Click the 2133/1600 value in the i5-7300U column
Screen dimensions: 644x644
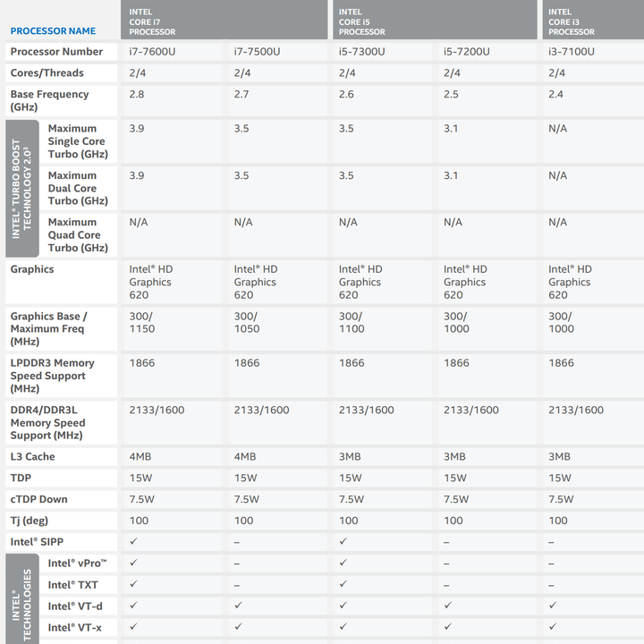(x=367, y=410)
